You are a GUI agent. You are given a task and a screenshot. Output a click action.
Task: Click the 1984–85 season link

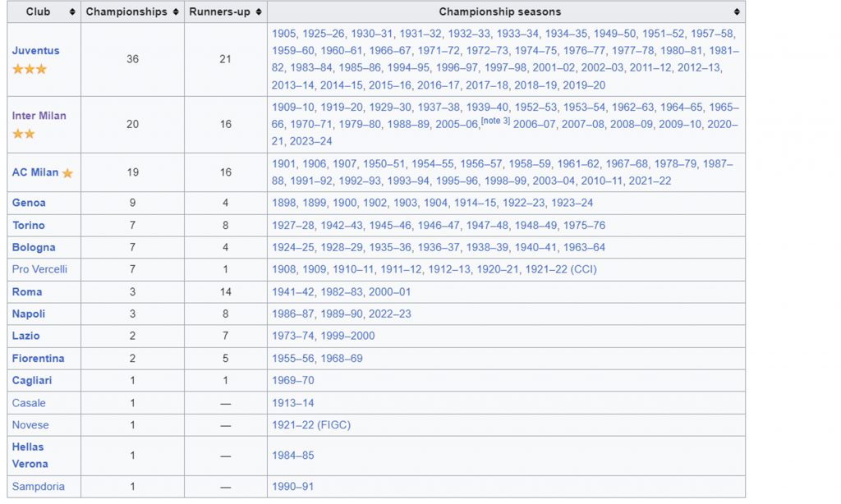[293, 456]
